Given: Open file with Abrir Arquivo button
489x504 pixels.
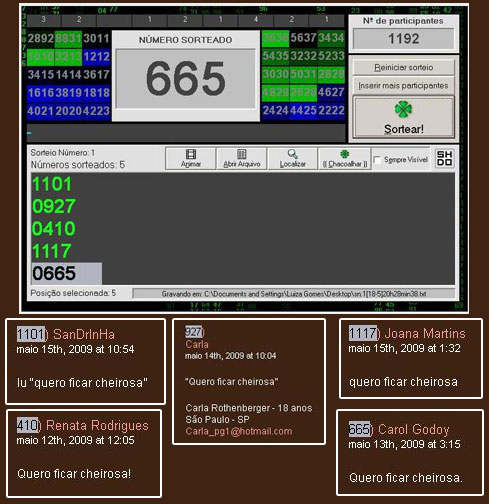Looking at the screenshot, I should pos(242,159).
